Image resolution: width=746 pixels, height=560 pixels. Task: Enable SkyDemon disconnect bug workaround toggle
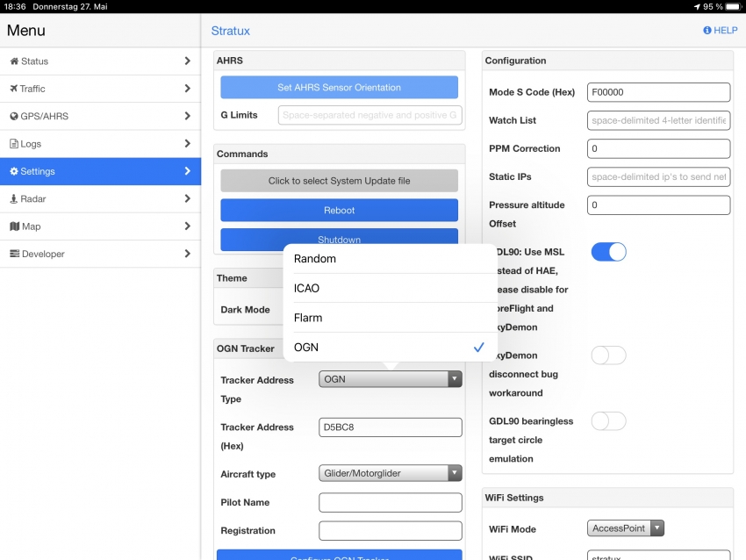[x=608, y=355]
